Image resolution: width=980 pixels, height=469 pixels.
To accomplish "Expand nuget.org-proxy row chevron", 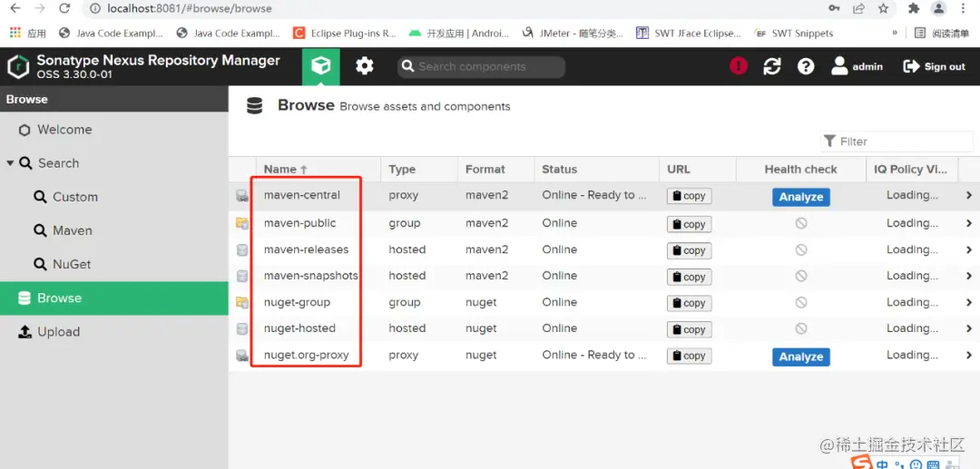I will [x=969, y=356].
